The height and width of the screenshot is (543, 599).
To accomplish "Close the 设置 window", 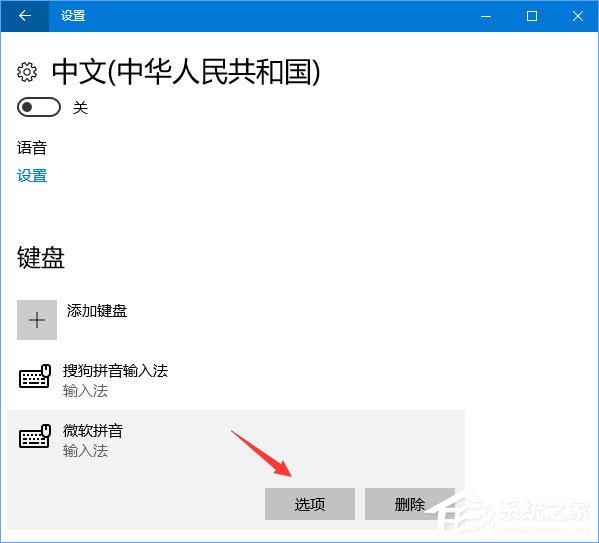I will pyautogui.click(x=578, y=16).
